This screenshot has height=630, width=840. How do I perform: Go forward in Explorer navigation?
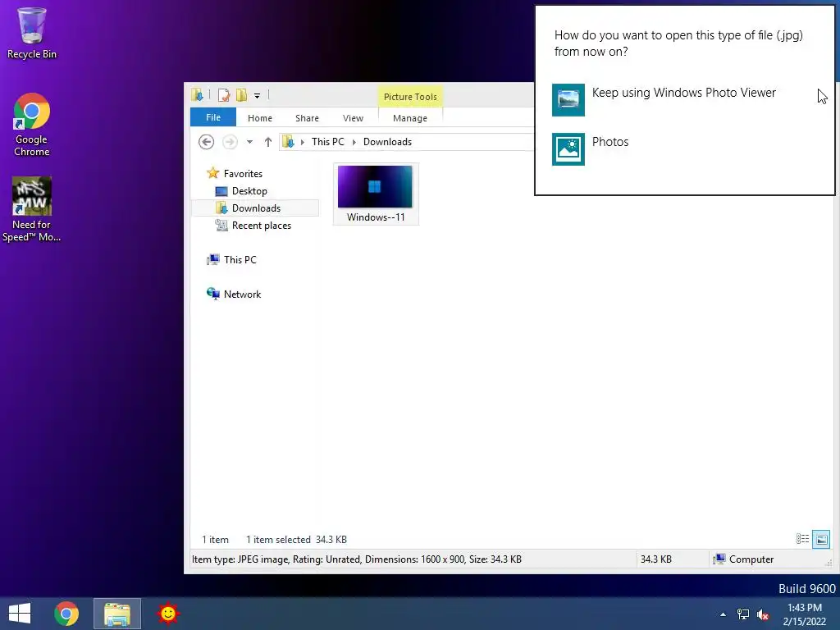pos(230,142)
